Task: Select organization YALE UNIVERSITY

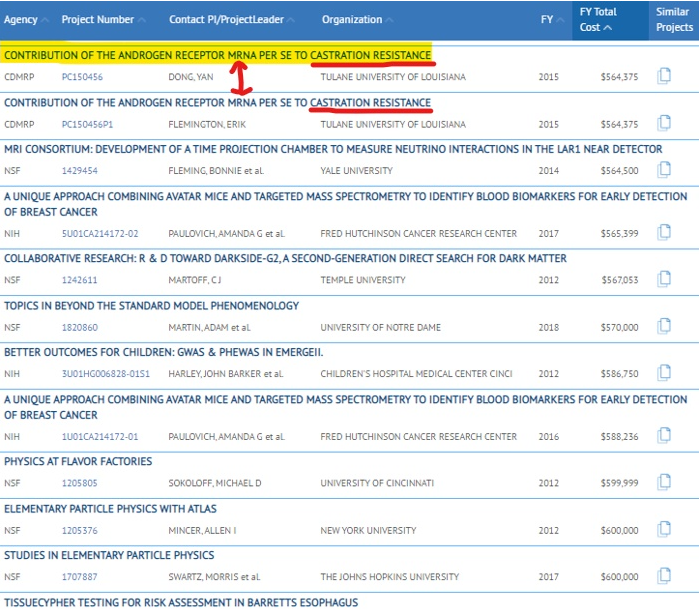Action: (357, 171)
